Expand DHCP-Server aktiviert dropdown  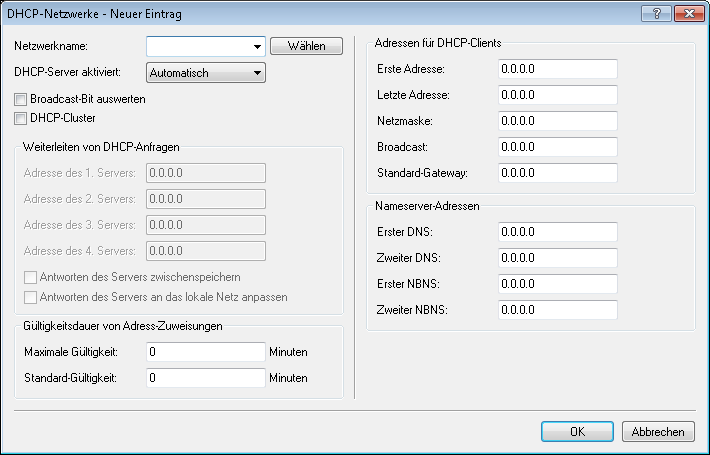pos(257,73)
